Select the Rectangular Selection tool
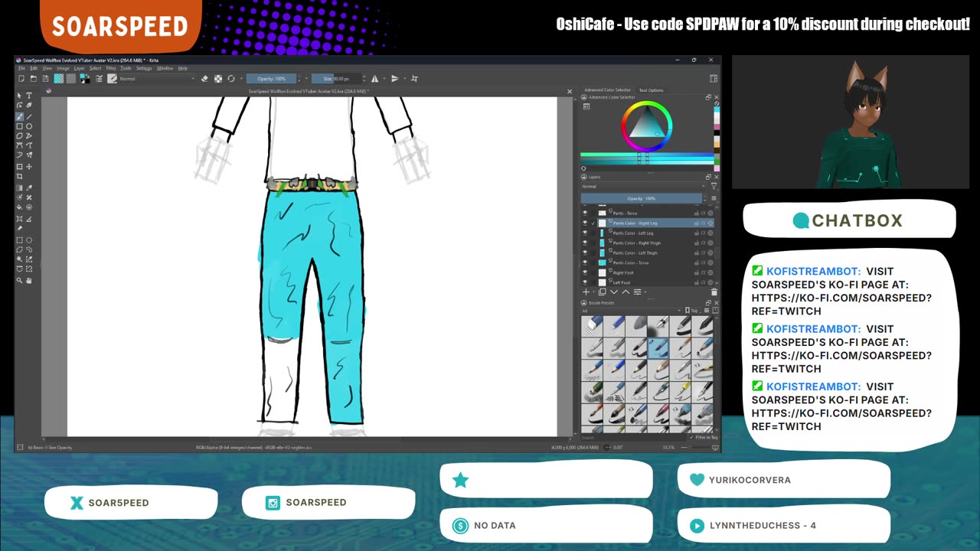Image resolution: width=980 pixels, height=551 pixels. click(x=19, y=240)
